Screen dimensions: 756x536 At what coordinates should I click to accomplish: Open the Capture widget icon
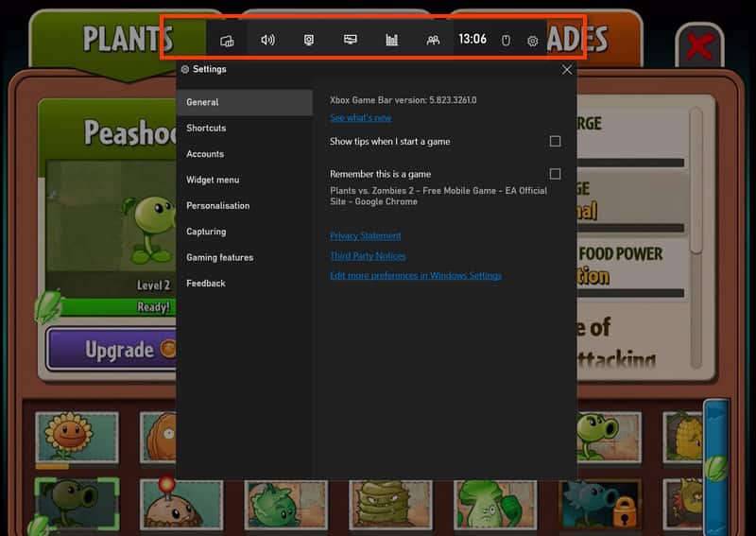tap(309, 40)
